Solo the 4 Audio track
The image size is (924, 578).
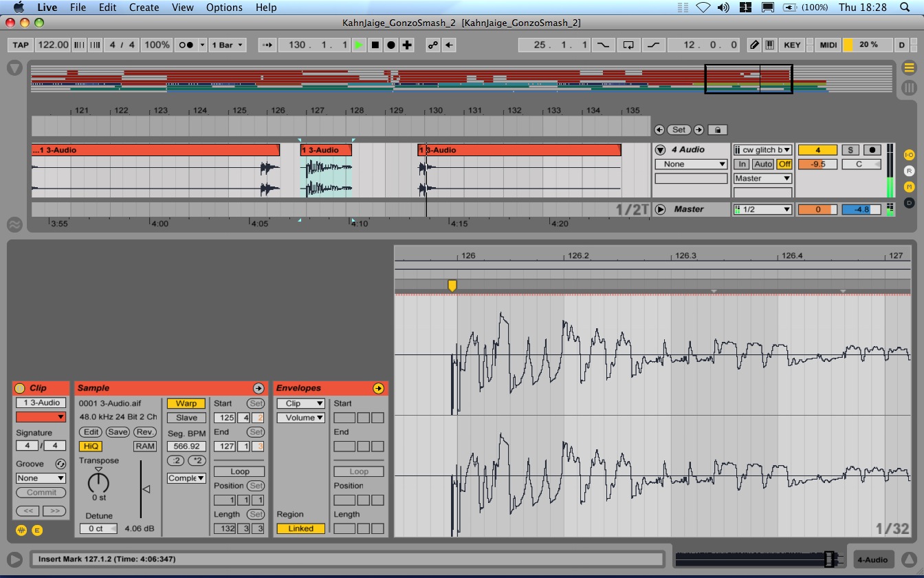(850, 150)
